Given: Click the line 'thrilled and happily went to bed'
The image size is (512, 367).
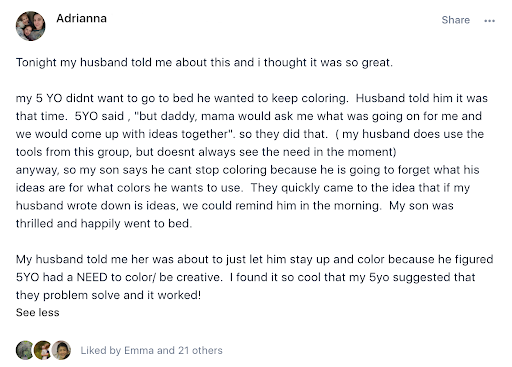Looking at the screenshot, I should pos(104,224).
